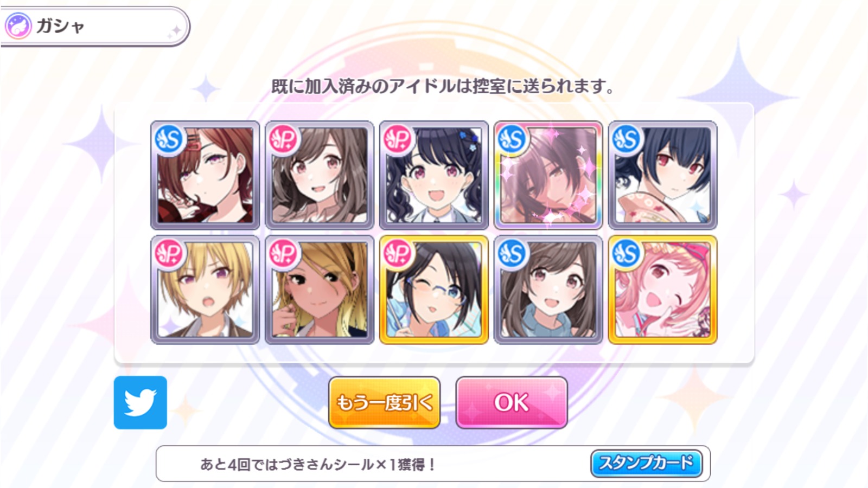
Task: Click the round gasha icon beside ガシャ
Action: point(18,26)
